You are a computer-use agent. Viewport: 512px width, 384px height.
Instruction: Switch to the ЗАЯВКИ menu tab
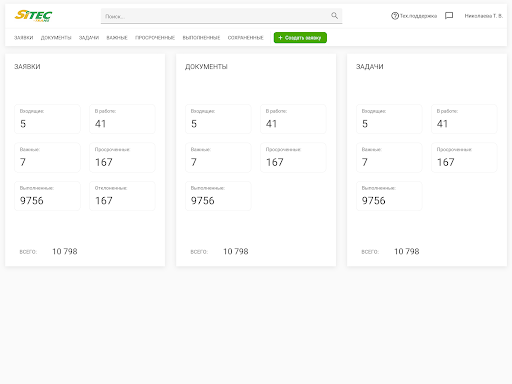(23, 38)
